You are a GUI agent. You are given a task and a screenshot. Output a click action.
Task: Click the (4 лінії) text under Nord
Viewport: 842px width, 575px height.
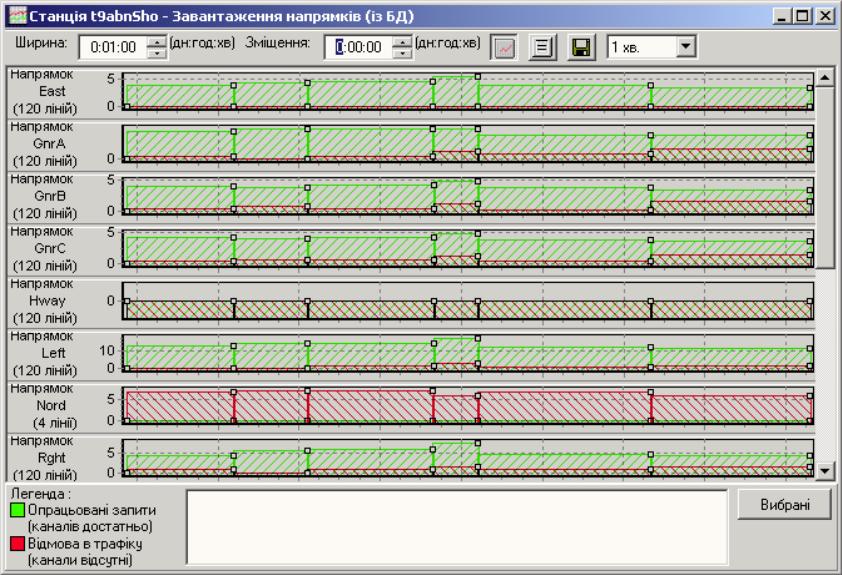pyautogui.click(x=55, y=423)
